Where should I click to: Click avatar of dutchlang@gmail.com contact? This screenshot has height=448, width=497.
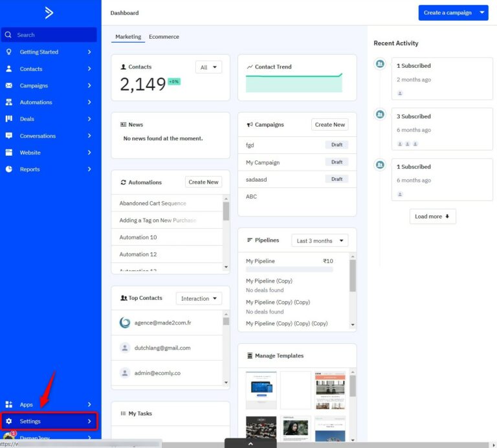125,348
